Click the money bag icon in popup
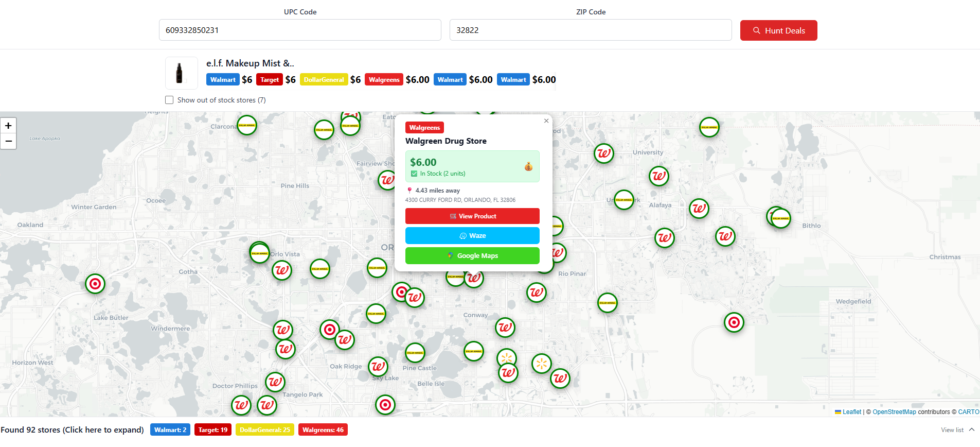 (x=528, y=166)
